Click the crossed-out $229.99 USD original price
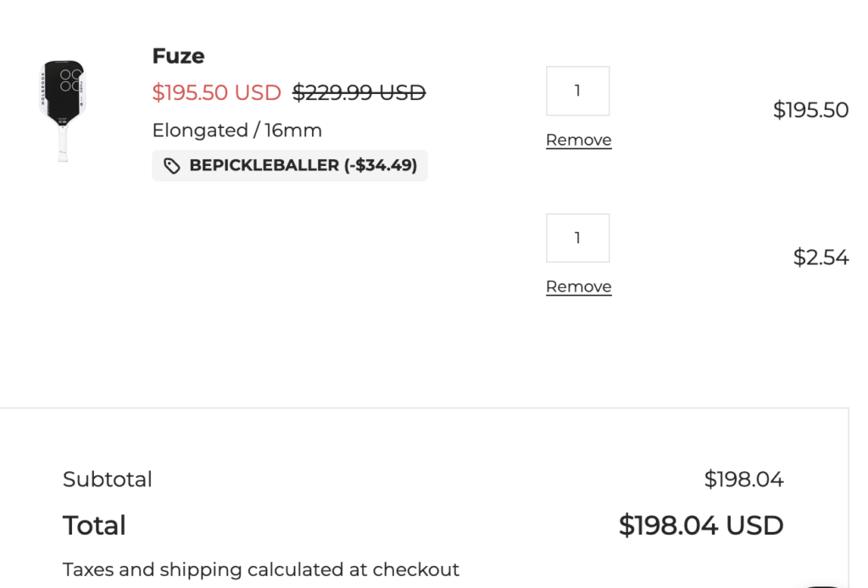This screenshot has width=868, height=588. 359,92
